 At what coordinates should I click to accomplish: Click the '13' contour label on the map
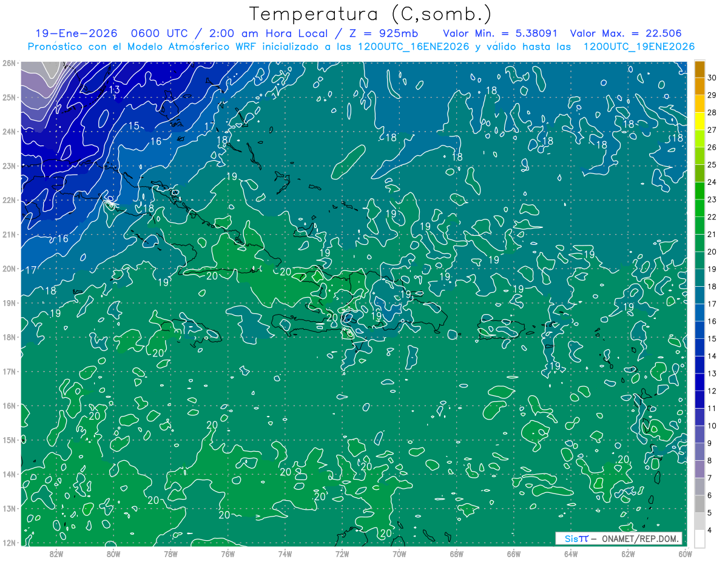114,90
